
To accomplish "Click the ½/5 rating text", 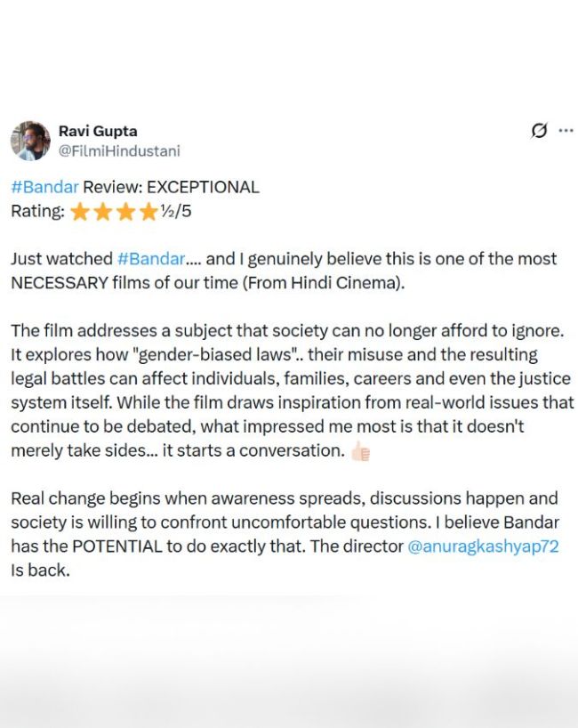I will click(176, 211).
